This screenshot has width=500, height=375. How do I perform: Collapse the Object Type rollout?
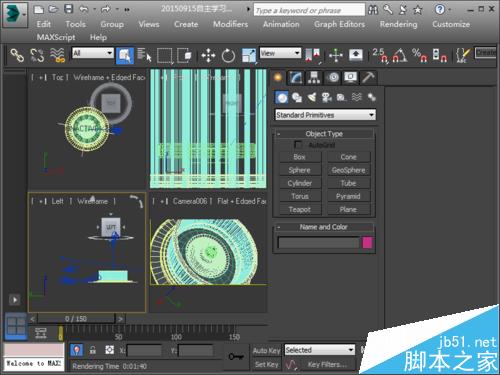(x=324, y=134)
